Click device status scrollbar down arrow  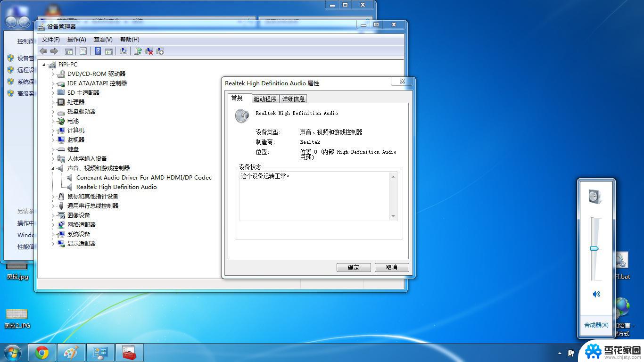393,216
